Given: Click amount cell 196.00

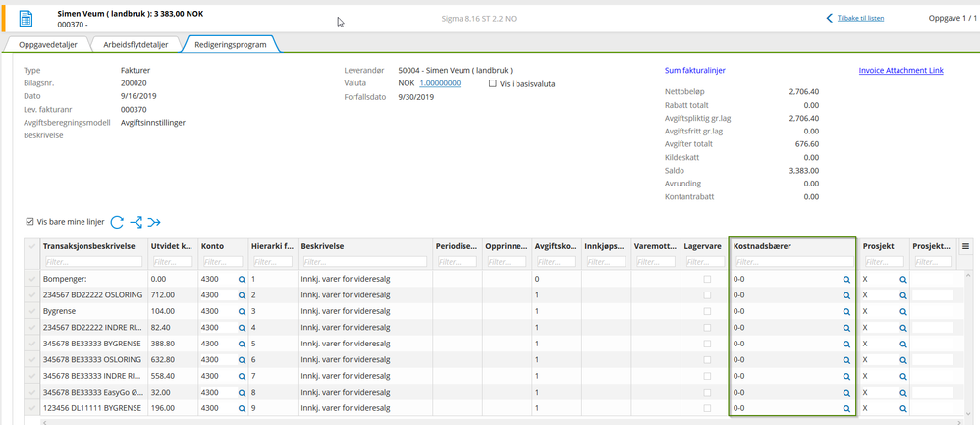Looking at the screenshot, I should 161,408.
